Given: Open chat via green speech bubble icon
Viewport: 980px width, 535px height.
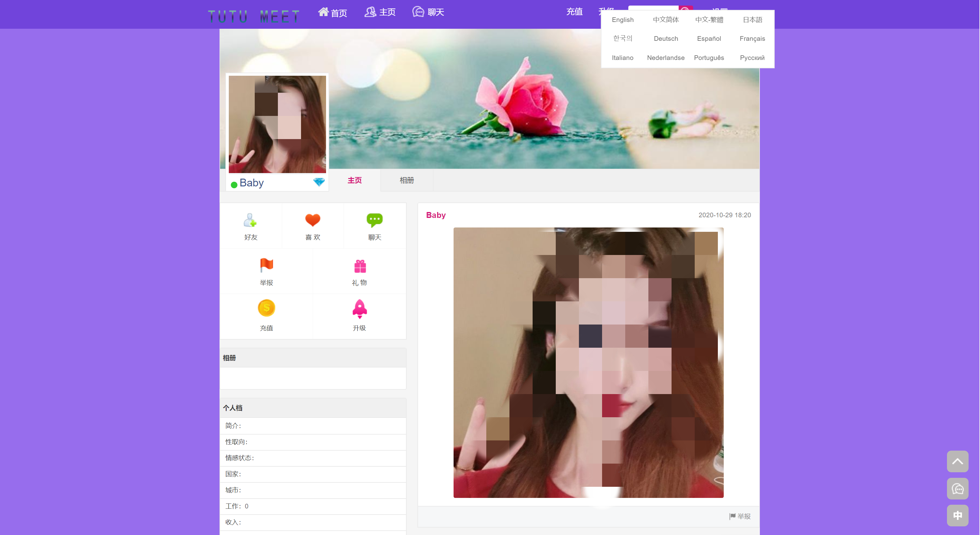Looking at the screenshot, I should [x=374, y=220].
